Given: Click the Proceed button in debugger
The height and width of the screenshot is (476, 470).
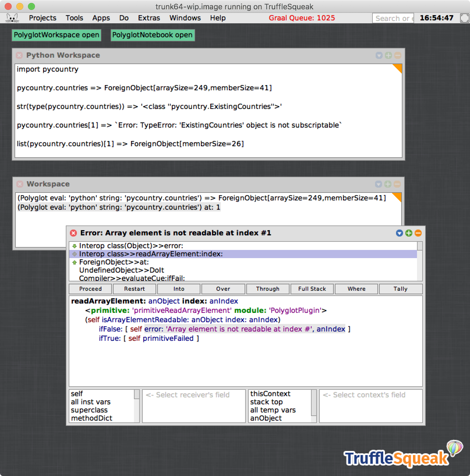Looking at the screenshot, I should [90, 289].
